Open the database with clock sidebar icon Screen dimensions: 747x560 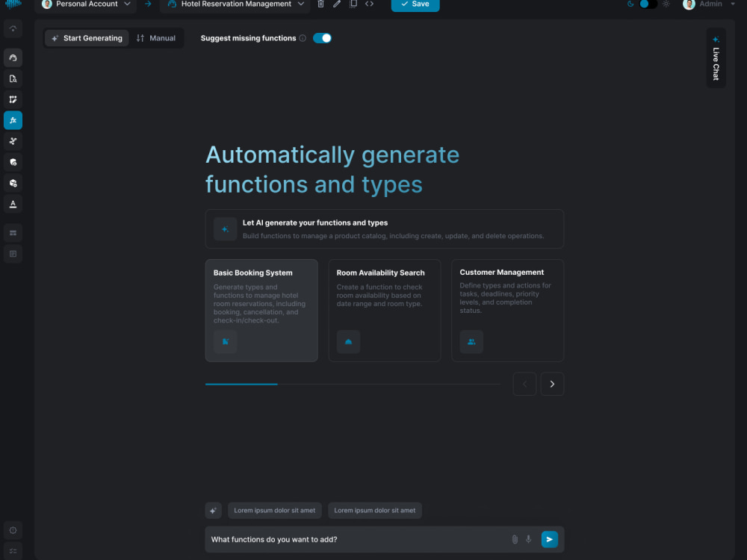coord(13,162)
